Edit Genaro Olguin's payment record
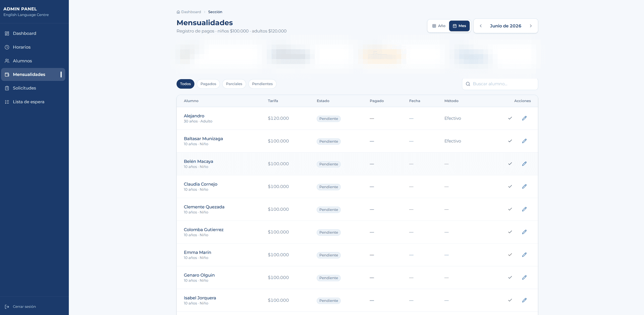 point(524,277)
